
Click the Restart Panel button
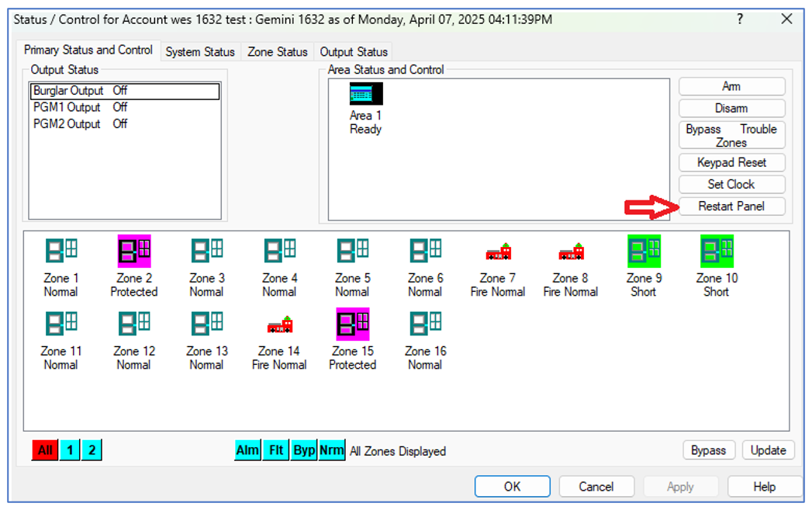click(x=731, y=206)
